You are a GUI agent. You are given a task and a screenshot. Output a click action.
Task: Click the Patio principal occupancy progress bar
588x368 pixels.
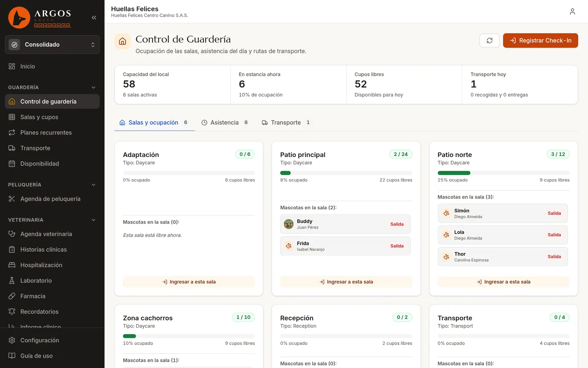(346, 173)
